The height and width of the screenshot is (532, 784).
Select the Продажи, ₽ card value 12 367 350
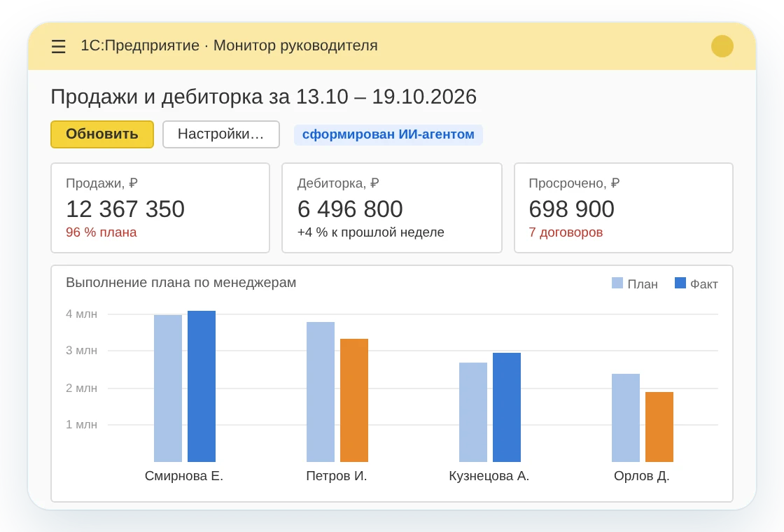click(x=125, y=209)
